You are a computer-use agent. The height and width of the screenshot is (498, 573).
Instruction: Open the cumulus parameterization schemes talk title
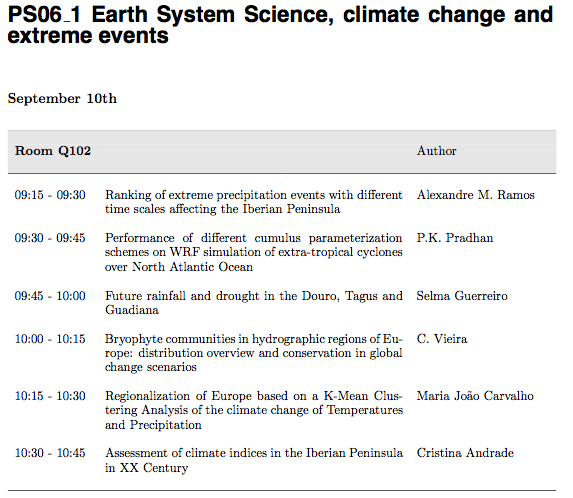254,252
